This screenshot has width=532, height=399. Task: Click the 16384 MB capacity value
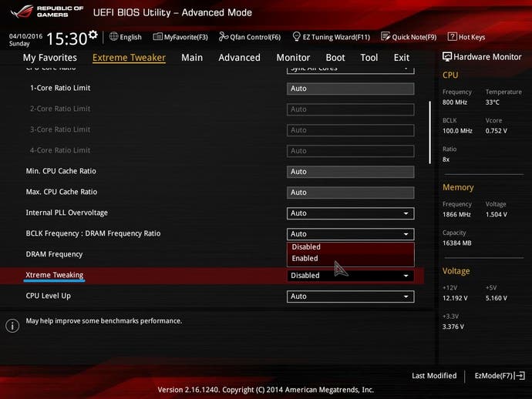456,243
